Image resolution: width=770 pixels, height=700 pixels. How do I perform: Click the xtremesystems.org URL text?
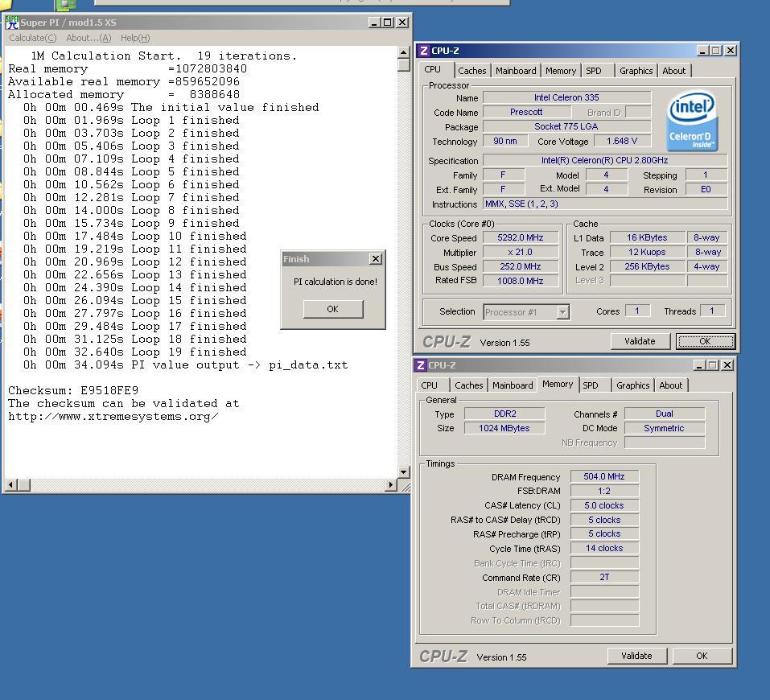click(x=113, y=417)
